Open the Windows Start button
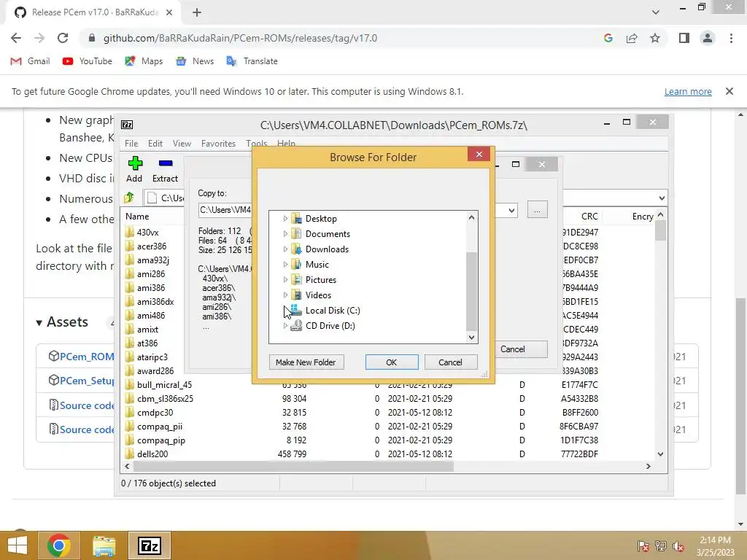Screen dimensions: 747x560 [18, 545]
